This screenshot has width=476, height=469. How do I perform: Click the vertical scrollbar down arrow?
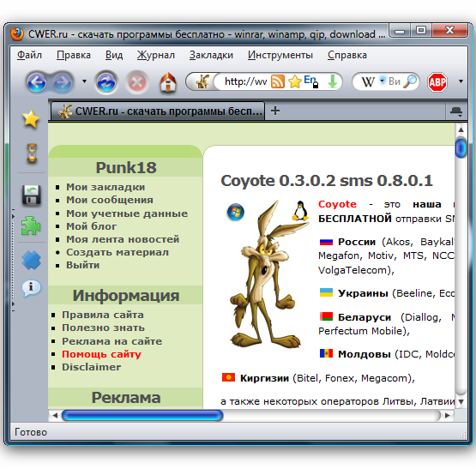(x=461, y=401)
